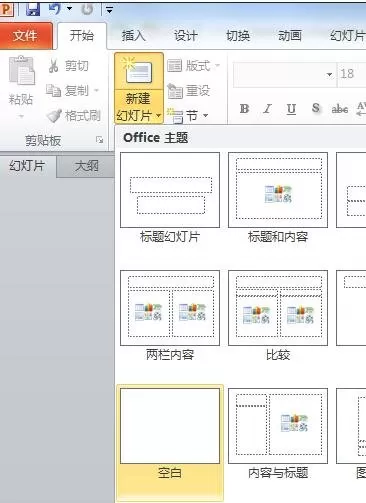Click the character spacing AV icon
Screen dimensions: 366x503
pos(361,109)
